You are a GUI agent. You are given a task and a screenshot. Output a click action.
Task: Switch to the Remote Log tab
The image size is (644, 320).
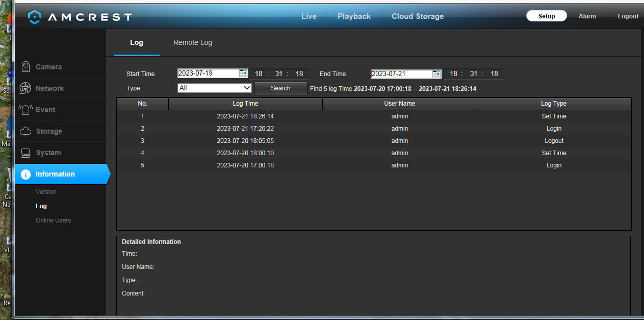click(x=193, y=42)
